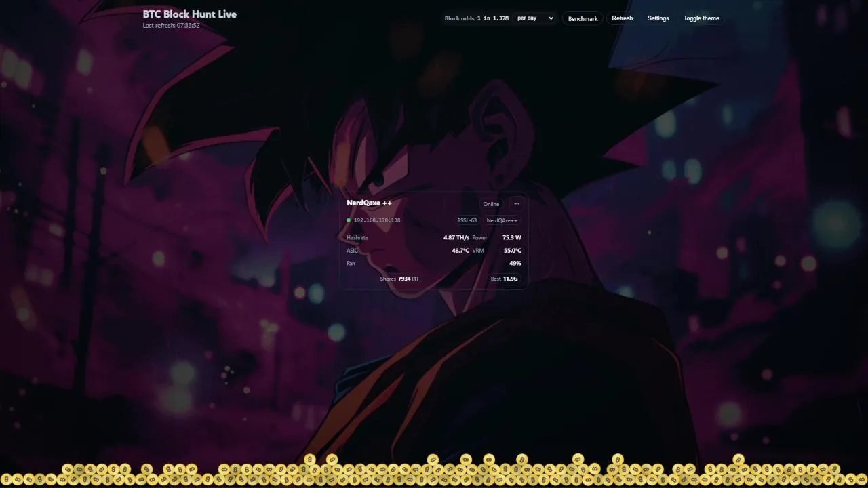Click the green status dot next to the IP
Screen dimensions: 868x488
(x=349, y=220)
